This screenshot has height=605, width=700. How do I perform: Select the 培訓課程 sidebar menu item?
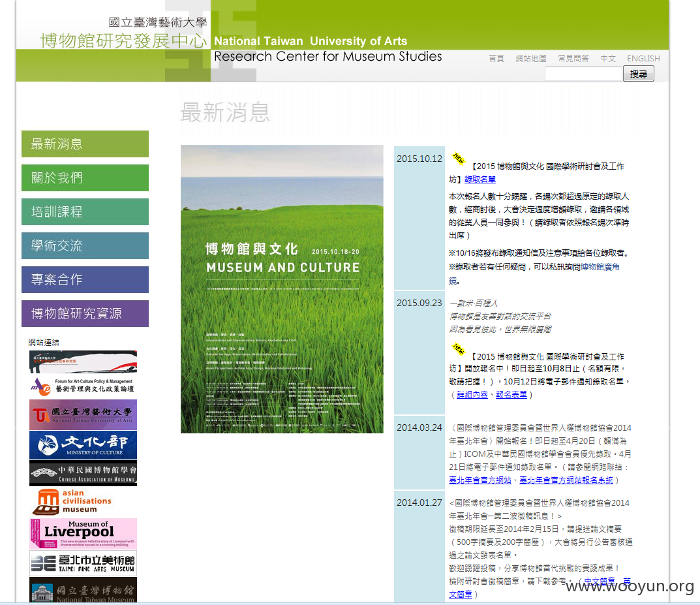click(85, 211)
